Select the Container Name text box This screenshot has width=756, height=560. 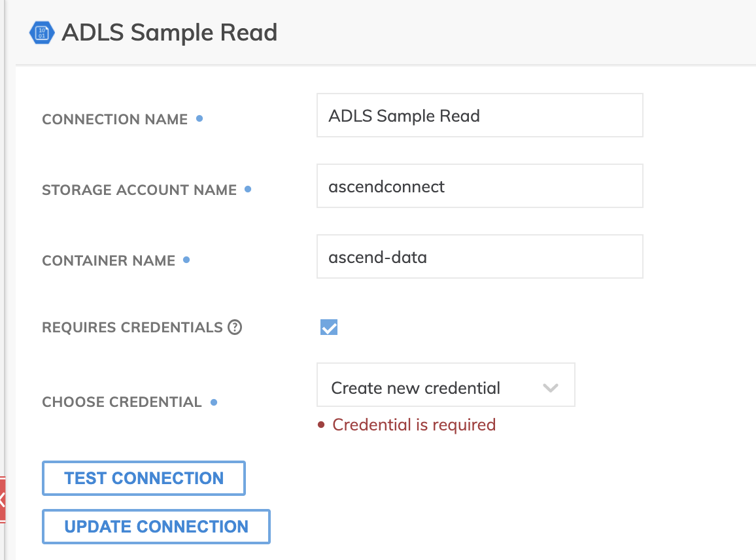coord(479,257)
